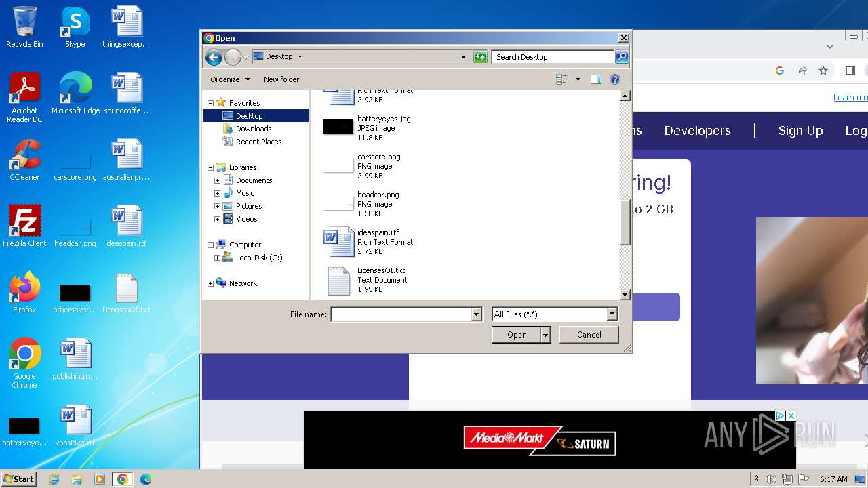Expand the Network tree node

click(x=210, y=283)
